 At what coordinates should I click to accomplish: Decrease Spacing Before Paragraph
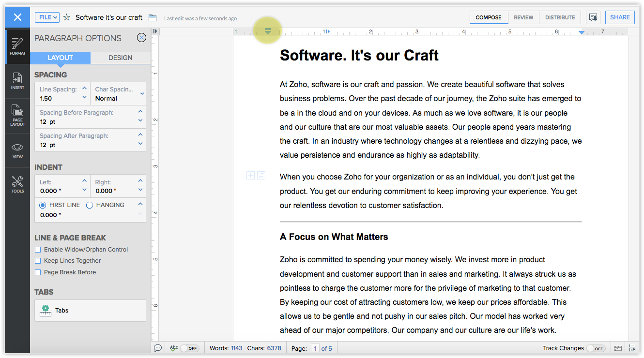140,120
